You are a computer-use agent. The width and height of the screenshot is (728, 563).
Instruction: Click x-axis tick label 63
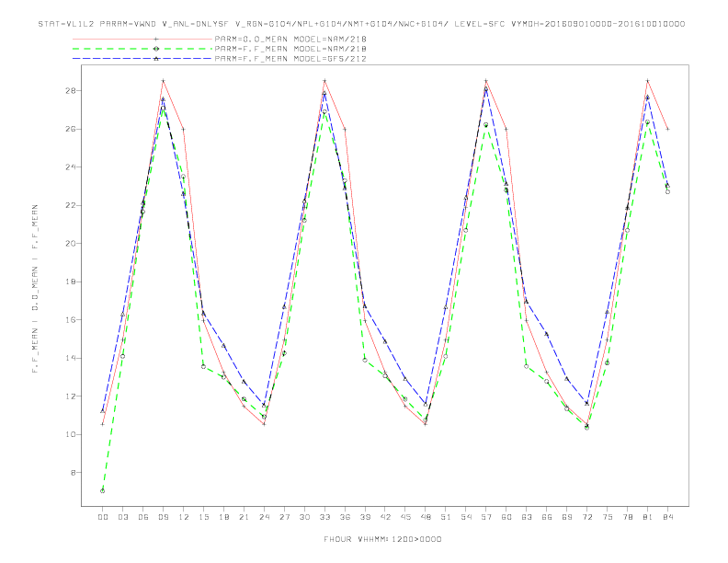527,517
